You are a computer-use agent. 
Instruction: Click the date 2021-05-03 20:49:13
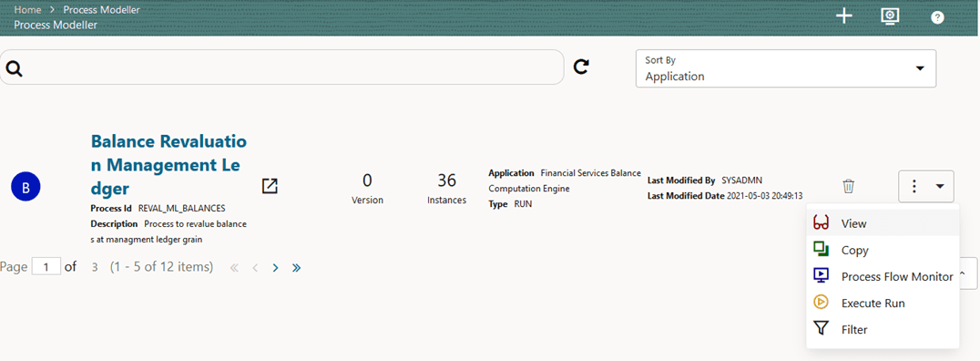[764, 196]
